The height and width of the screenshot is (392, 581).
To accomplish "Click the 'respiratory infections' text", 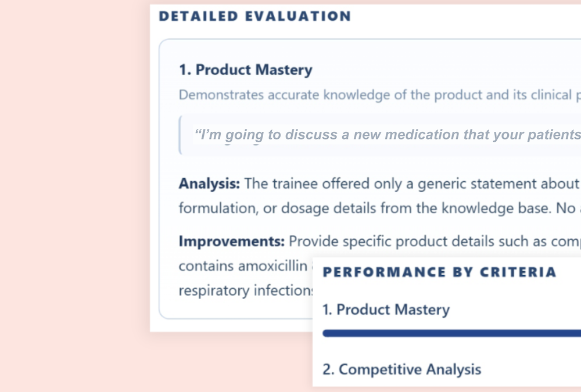I will pyautogui.click(x=246, y=290).
